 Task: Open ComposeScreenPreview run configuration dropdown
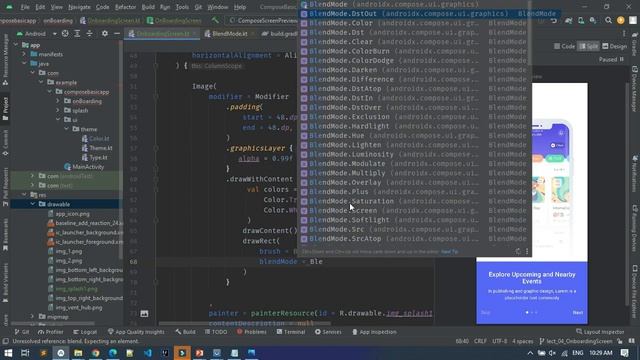tap(263, 20)
